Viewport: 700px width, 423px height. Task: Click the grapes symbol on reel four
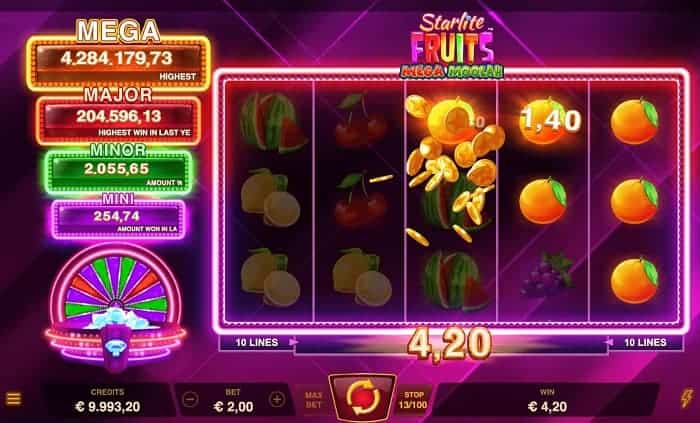pos(547,274)
